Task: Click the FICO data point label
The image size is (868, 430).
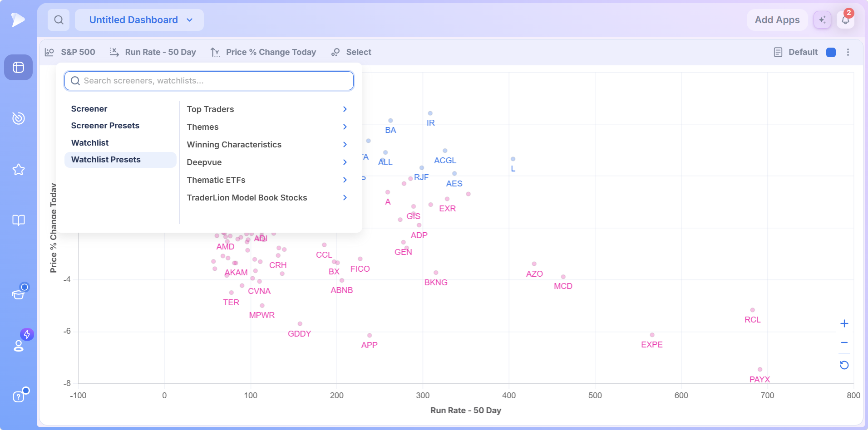Action: (360, 269)
